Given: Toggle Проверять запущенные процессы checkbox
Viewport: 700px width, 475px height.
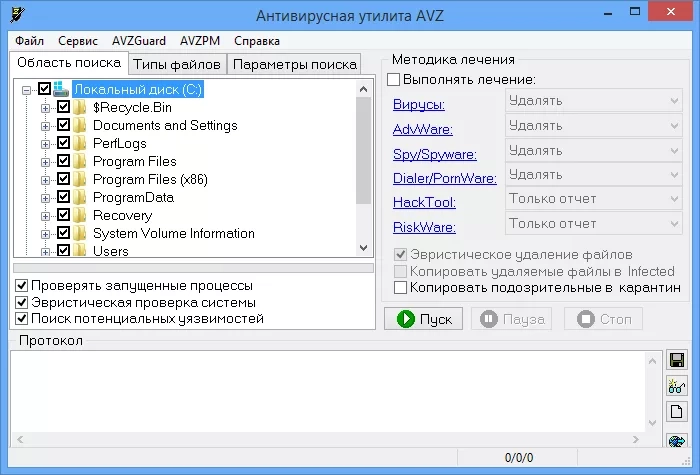Looking at the screenshot, I should tap(21, 285).
